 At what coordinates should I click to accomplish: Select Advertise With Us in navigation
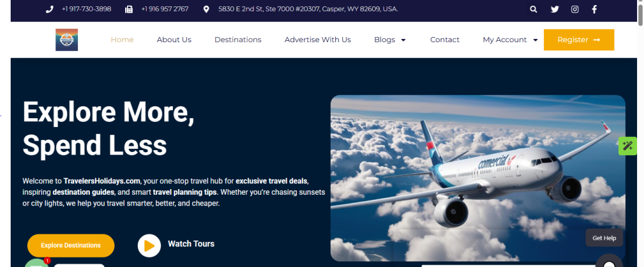click(318, 40)
